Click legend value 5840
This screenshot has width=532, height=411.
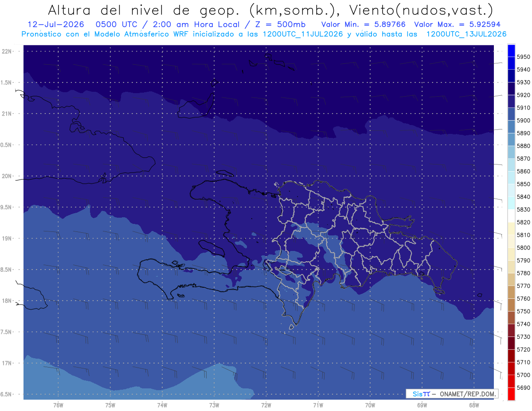tap(523, 196)
